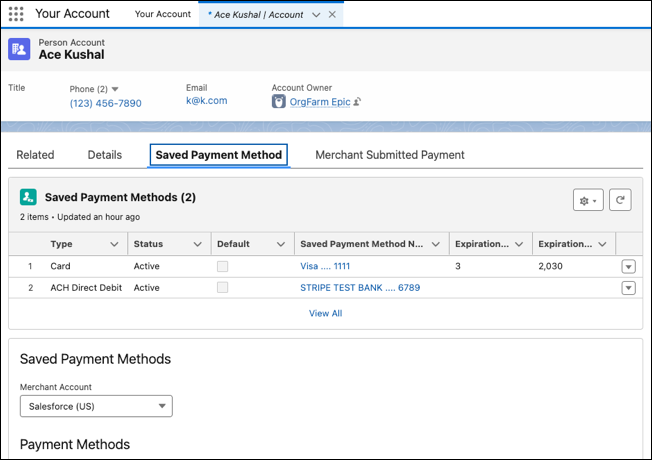652x460 pixels.
Task: Select the Your Account navigation tab
Action: click(163, 14)
